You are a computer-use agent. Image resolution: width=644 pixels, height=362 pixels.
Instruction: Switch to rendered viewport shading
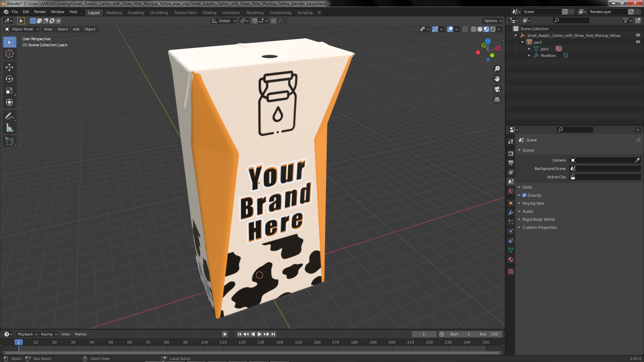[493, 29]
